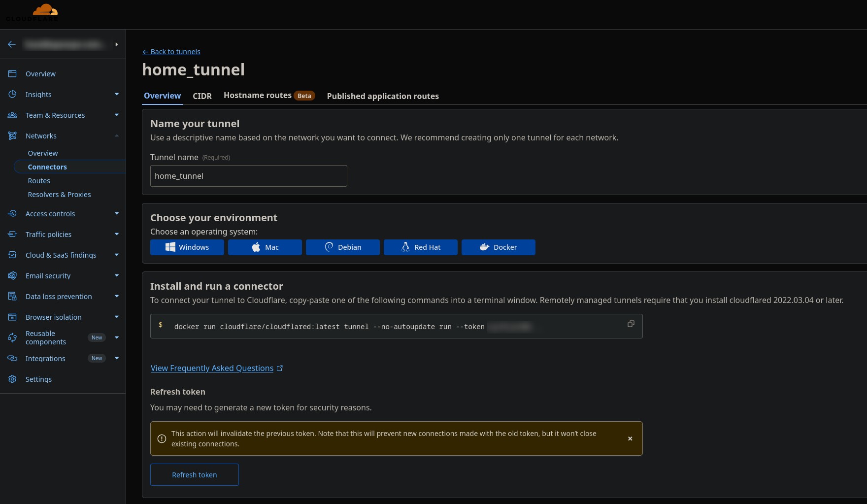
Task: Select the Windows environment button
Action: pos(187,247)
